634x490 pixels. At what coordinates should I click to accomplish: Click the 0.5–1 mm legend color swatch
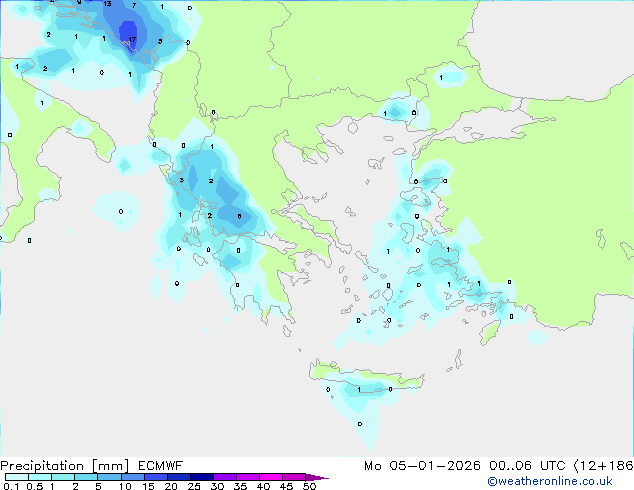[40, 477]
